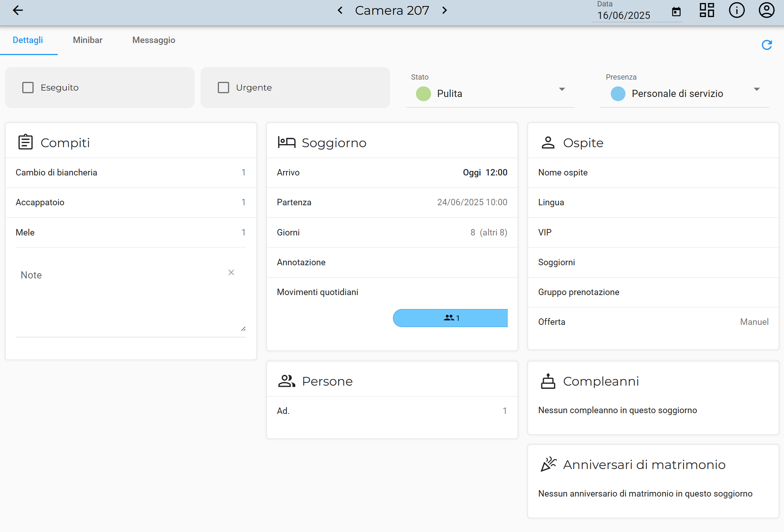Check the Eseguito checkbox
Screen dimensions: 784x532
tap(28, 88)
